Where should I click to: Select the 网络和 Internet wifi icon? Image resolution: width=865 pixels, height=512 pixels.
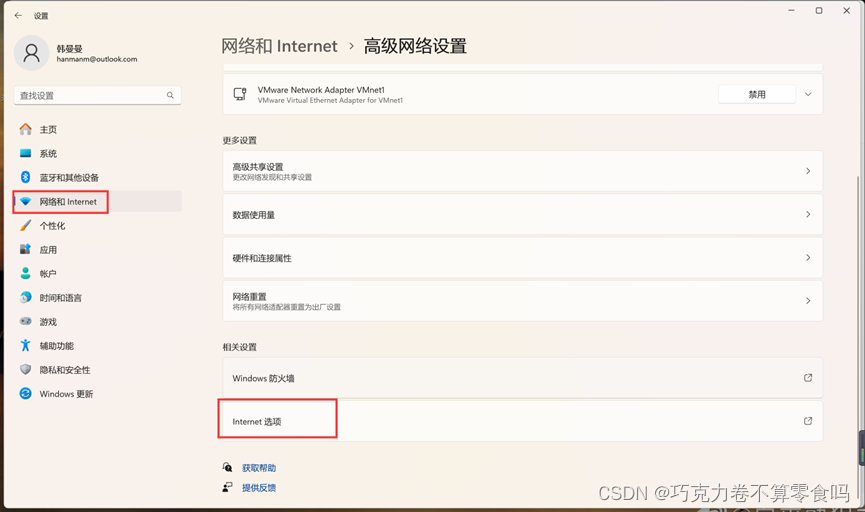pyautogui.click(x=25, y=201)
